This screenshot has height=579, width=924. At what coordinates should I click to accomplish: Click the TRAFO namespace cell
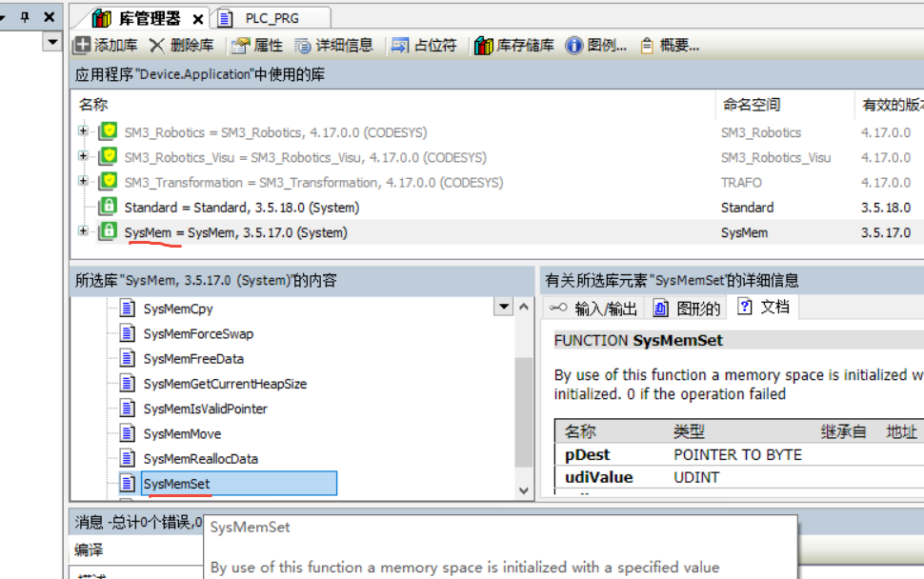coord(741,183)
